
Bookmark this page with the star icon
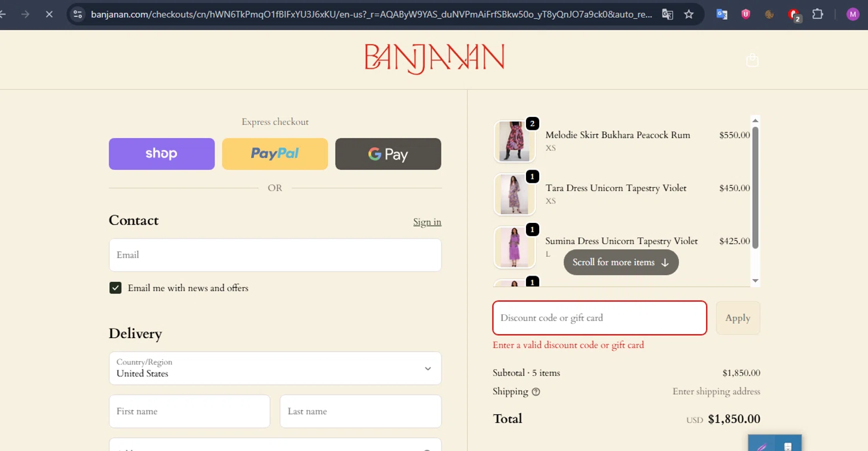pyautogui.click(x=689, y=14)
